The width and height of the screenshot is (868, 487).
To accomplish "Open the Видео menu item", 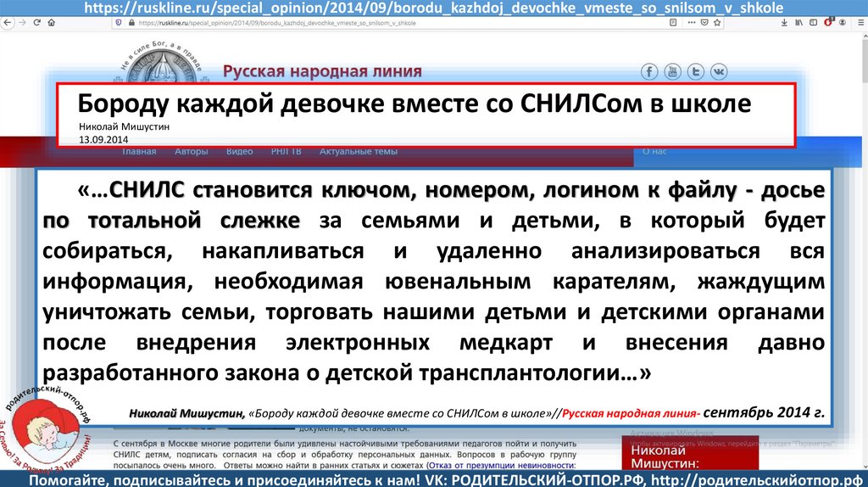I will pos(239,151).
